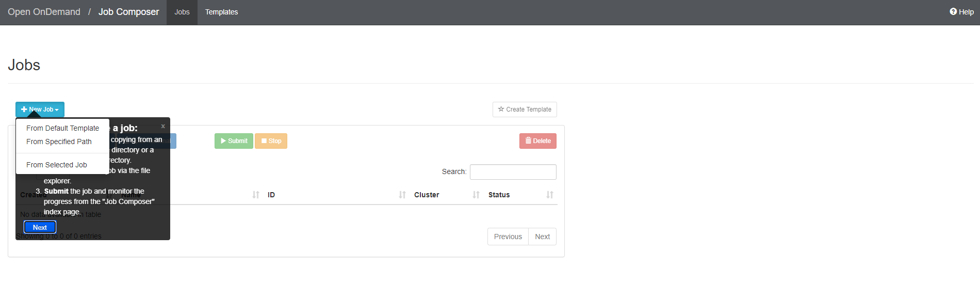This screenshot has height=282, width=980.
Task: Sort table by ID column
Action: (336, 195)
